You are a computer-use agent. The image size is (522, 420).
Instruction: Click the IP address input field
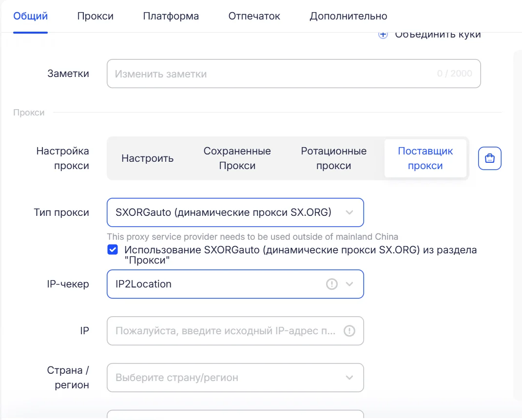point(235,331)
